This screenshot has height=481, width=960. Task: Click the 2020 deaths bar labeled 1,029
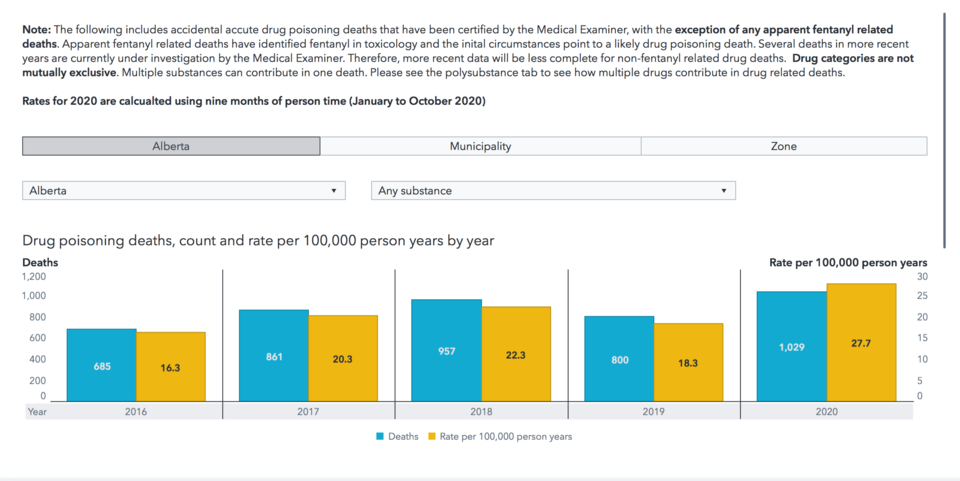pos(792,346)
